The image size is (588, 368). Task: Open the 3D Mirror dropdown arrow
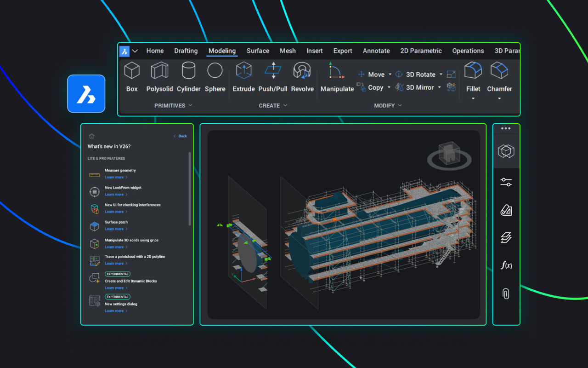pyautogui.click(x=439, y=87)
